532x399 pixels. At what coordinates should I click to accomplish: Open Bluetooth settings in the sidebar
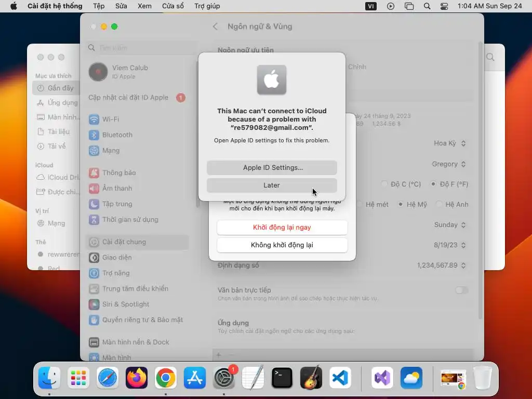click(x=137, y=135)
